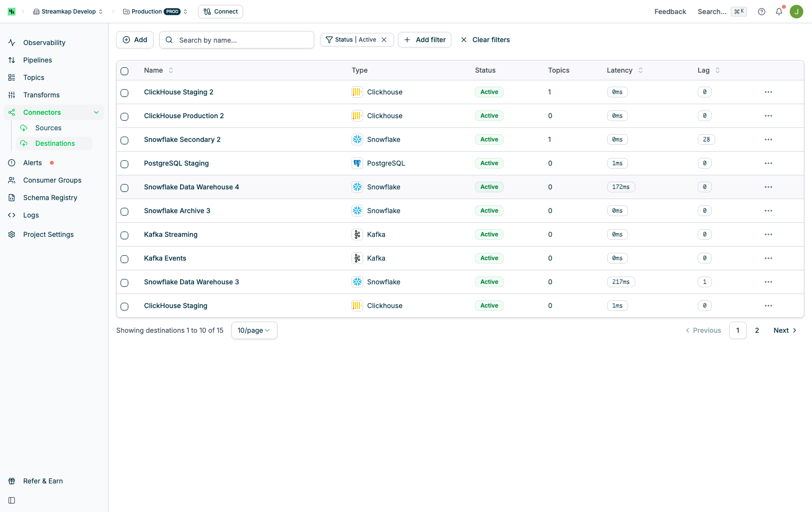The height and width of the screenshot is (512, 812).
Task: Collapse the Connectors sidebar section chevron
Action: click(x=96, y=112)
